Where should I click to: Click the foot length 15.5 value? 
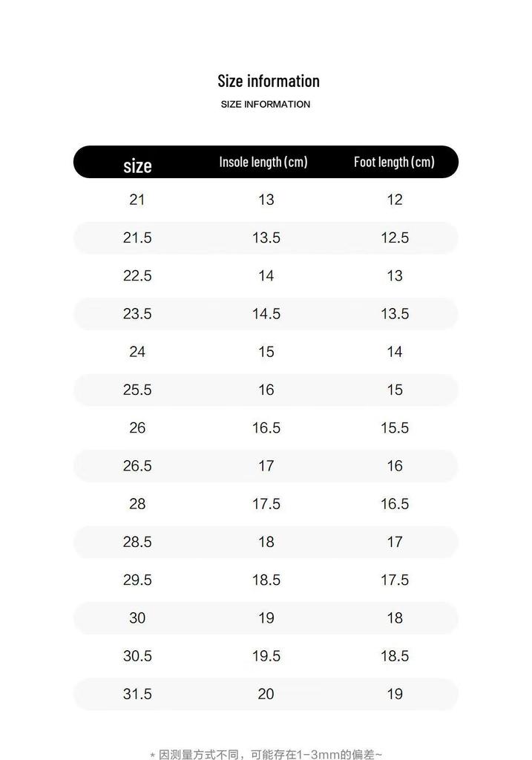tap(395, 427)
